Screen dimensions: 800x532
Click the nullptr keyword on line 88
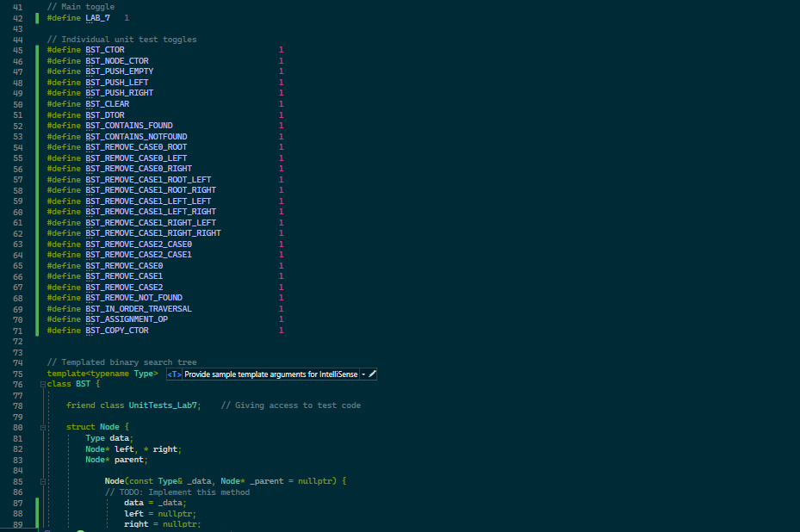[173, 513]
